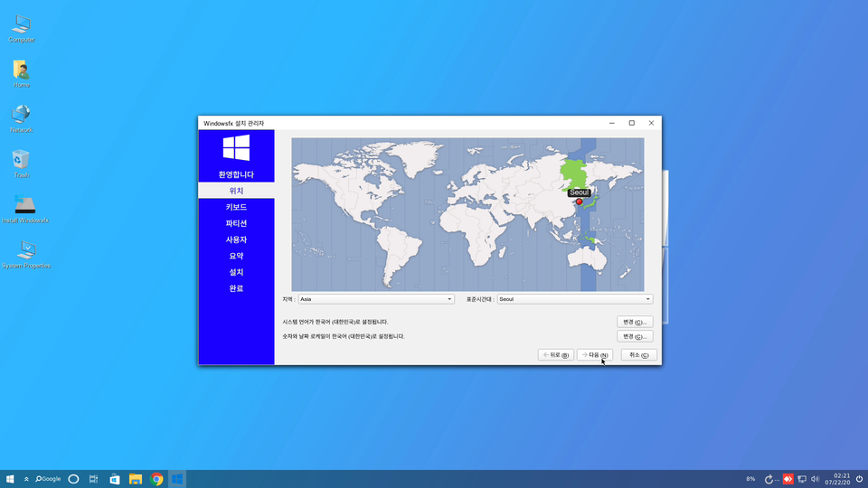The height and width of the screenshot is (488, 868).
Task: Maximize the Windowsfx installer window
Action: point(632,123)
